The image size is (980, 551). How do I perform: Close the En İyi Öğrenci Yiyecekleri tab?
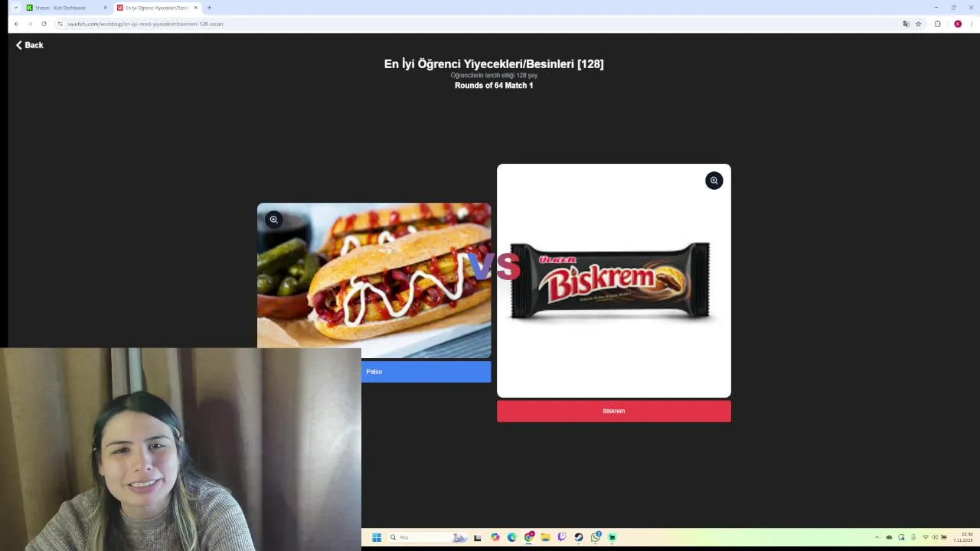(195, 8)
